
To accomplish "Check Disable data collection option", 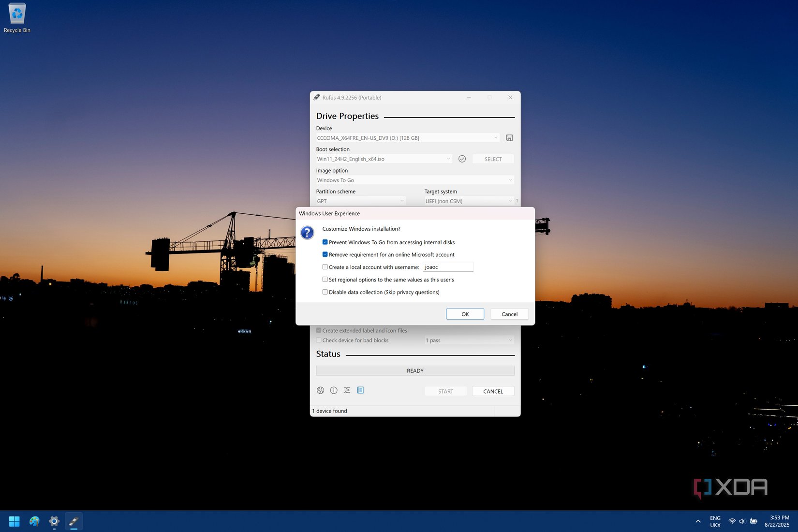I will [x=325, y=292].
